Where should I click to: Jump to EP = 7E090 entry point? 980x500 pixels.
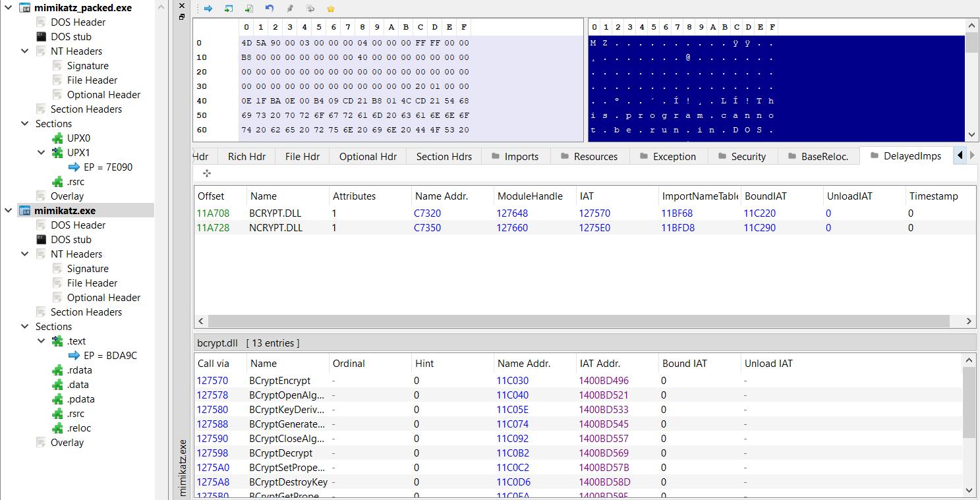100,167
